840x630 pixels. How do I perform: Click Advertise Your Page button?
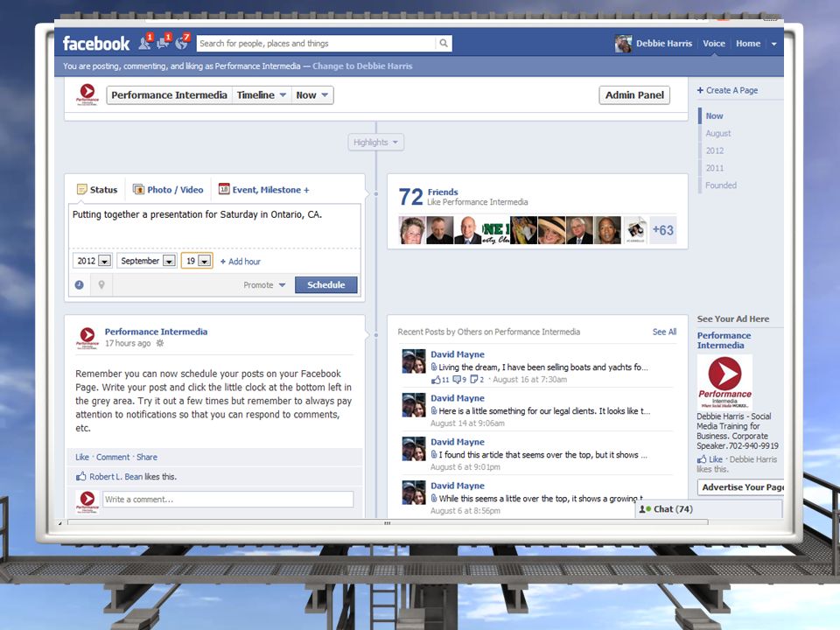coord(740,487)
